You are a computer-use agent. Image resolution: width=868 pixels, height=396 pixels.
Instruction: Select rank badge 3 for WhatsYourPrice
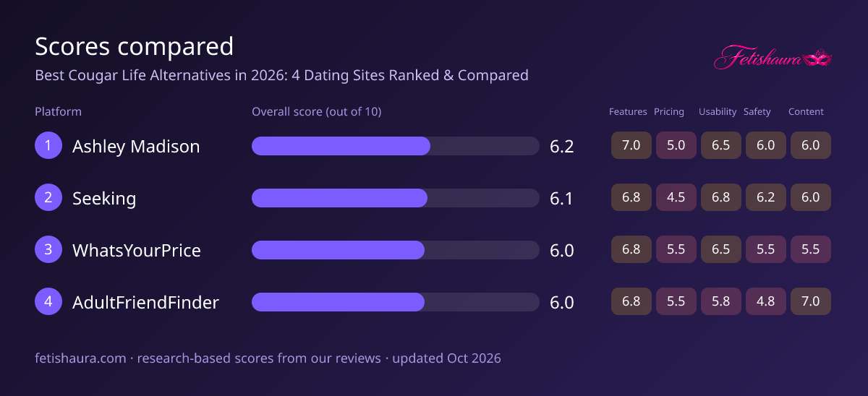pyautogui.click(x=48, y=249)
